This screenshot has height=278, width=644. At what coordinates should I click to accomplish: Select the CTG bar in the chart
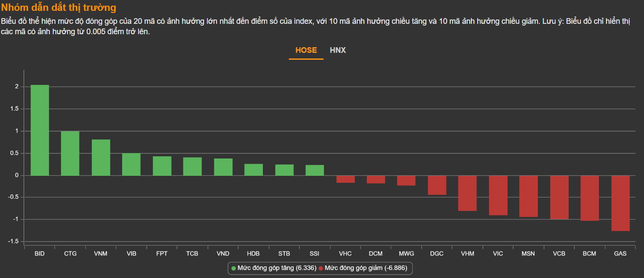click(70, 153)
